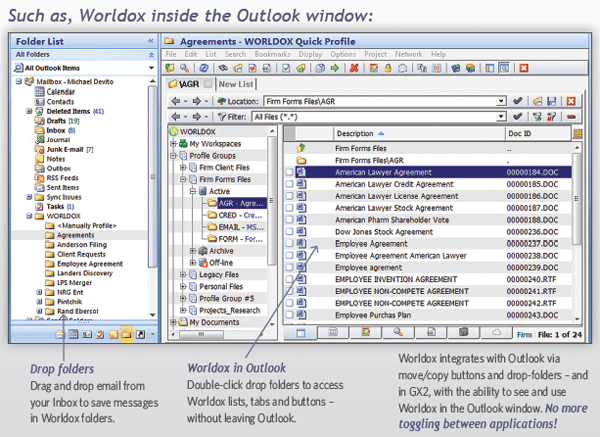Switch to the New List tab
The height and width of the screenshot is (437, 600).
(236, 84)
